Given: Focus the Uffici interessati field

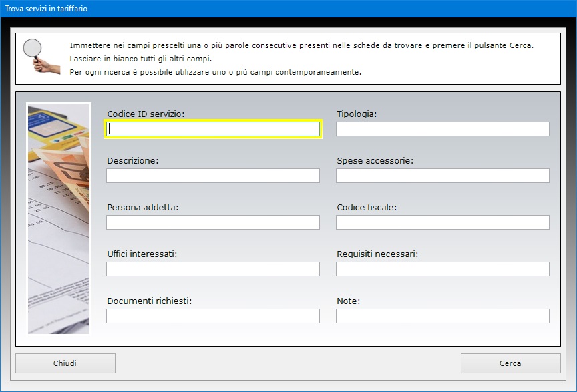Looking at the screenshot, I should (213, 269).
